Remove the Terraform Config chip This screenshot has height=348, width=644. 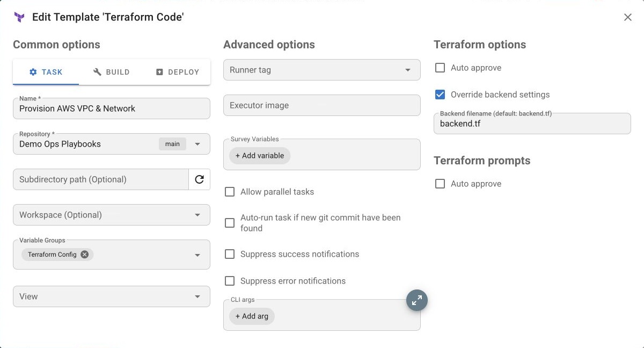[x=85, y=255]
